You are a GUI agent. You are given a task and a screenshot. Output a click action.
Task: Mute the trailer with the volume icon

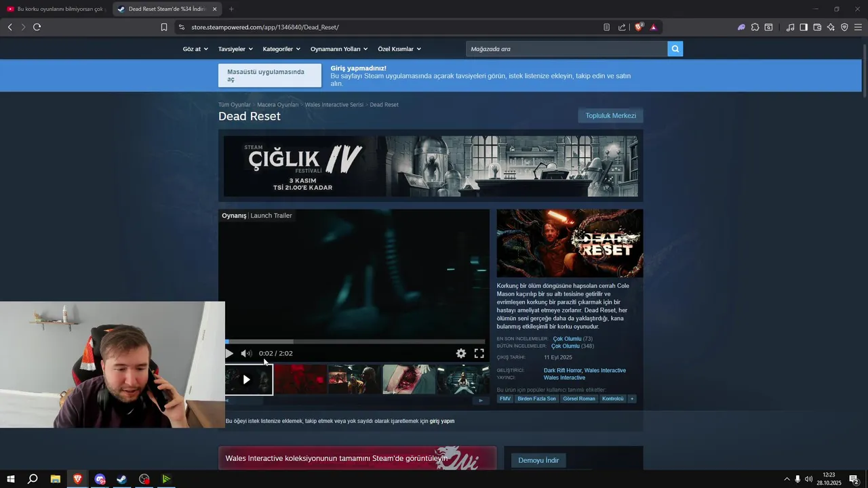click(246, 353)
